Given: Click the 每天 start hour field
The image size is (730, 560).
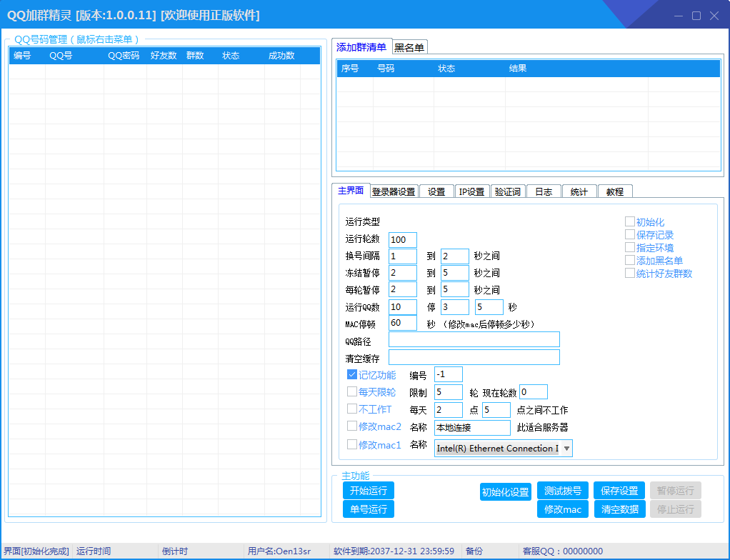Looking at the screenshot, I should (449, 409).
